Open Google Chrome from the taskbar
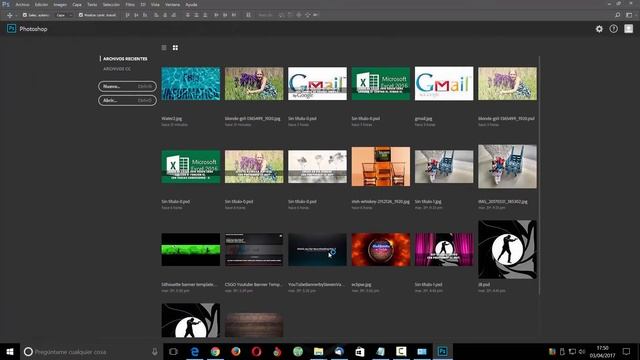Viewport: 640px width, 360px height. tap(215, 351)
